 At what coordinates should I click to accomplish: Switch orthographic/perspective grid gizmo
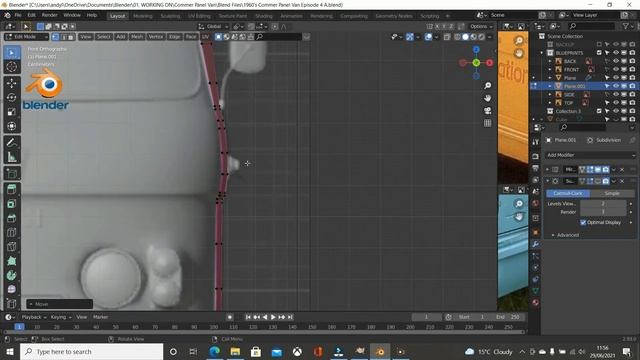coord(488,123)
